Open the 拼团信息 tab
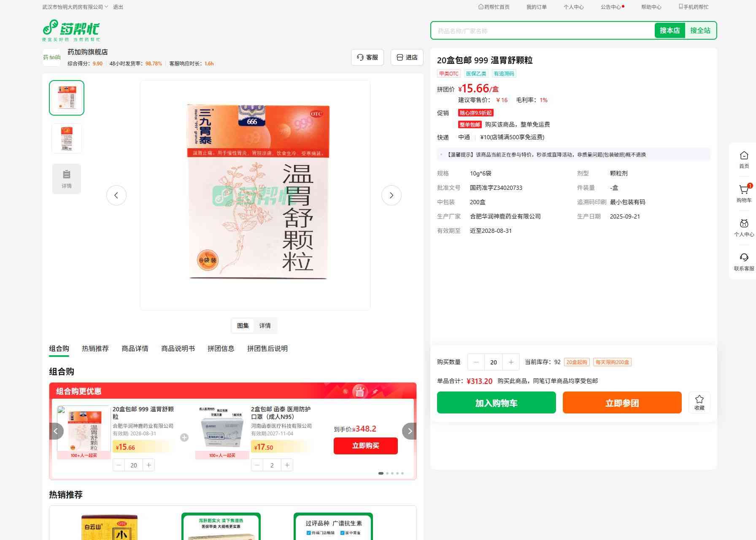Image resolution: width=756 pixels, height=540 pixels. [221, 348]
